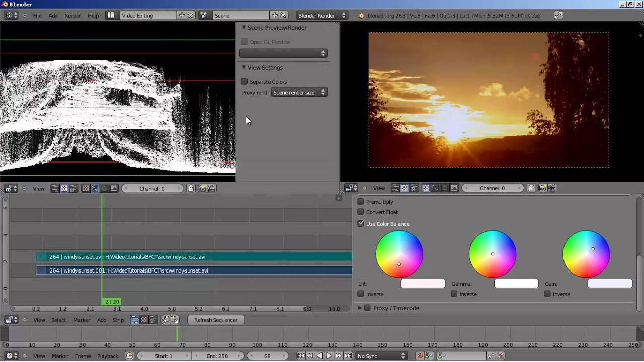Open the left preview editor type selector
644x362 pixels.
(x=11, y=188)
